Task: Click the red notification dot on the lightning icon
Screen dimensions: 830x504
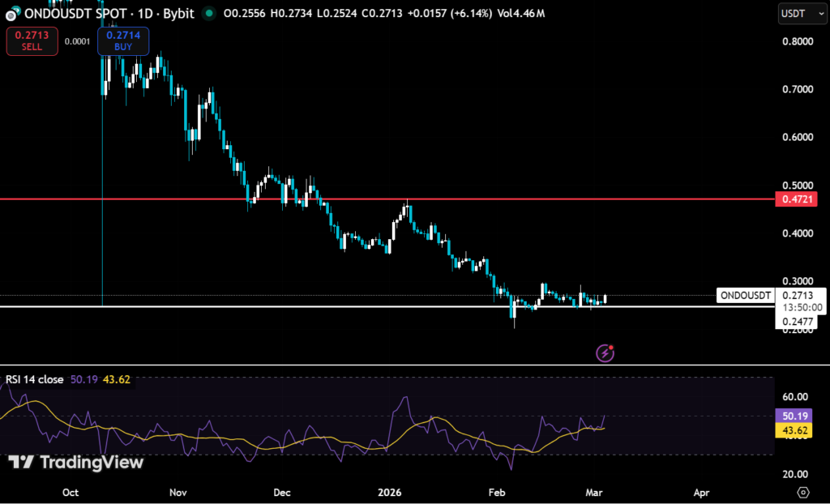Action: 611,347
